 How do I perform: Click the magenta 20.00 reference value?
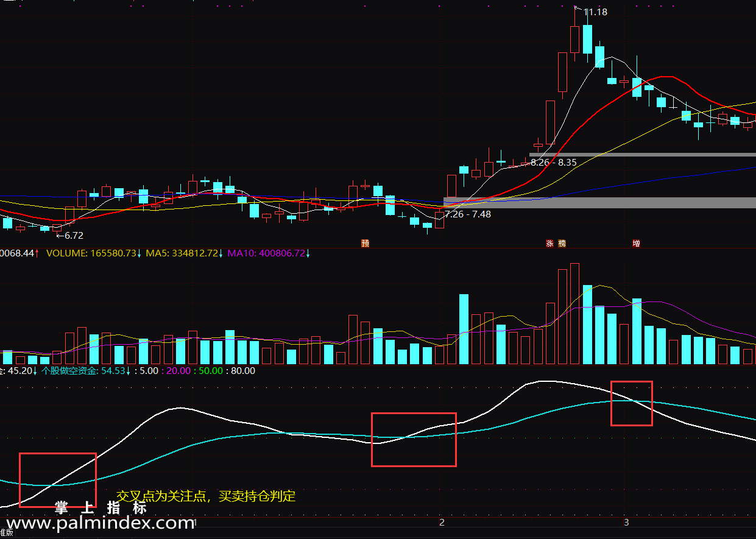[x=178, y=370]
